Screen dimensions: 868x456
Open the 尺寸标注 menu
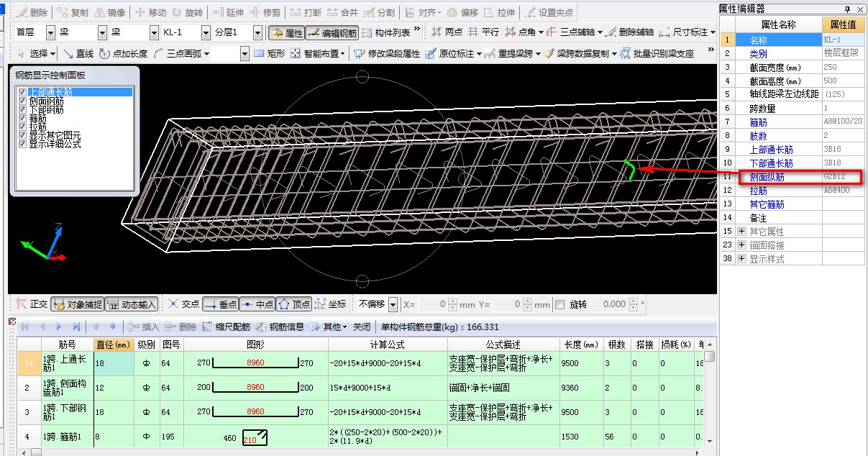point(687,32)
